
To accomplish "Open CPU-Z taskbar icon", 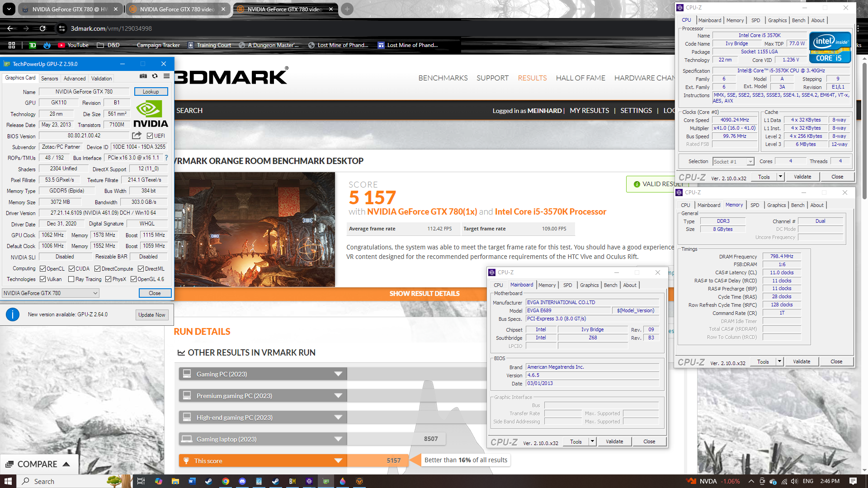I will (309, 481).
